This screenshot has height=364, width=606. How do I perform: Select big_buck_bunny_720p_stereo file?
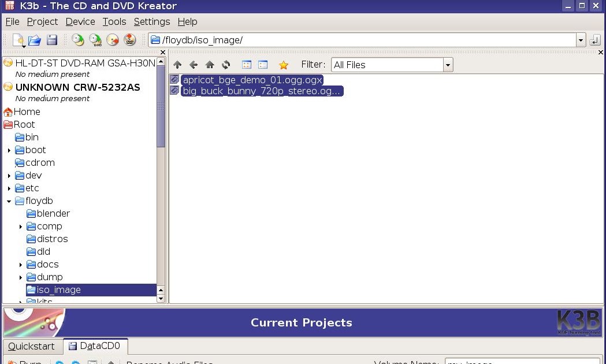pyautogui.click(x=262, y=91)
